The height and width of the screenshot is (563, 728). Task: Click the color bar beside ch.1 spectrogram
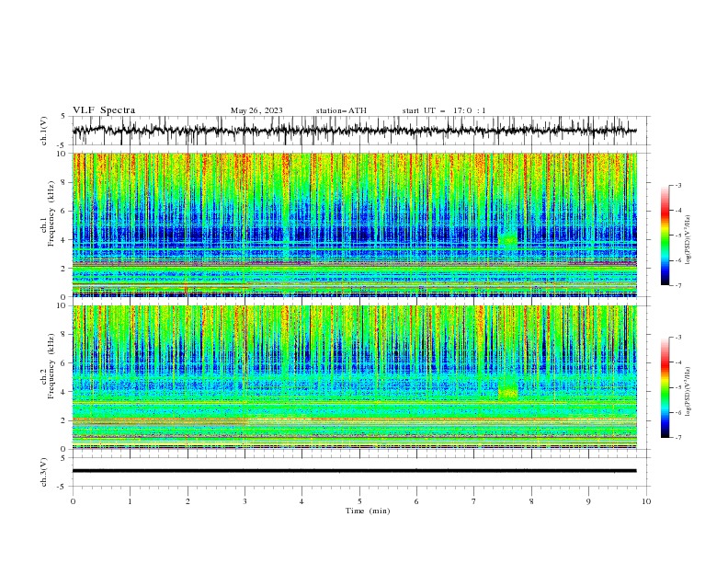[x=665, y=236]
